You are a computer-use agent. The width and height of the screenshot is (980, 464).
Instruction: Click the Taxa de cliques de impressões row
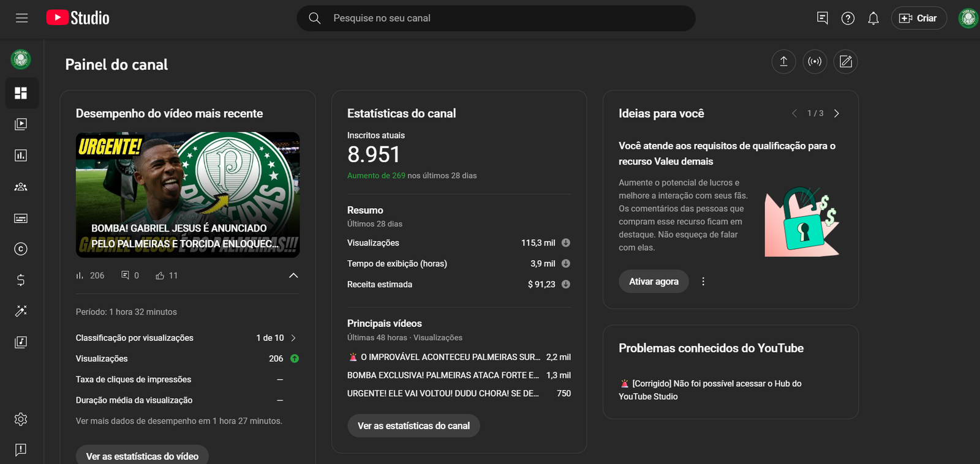187,380
